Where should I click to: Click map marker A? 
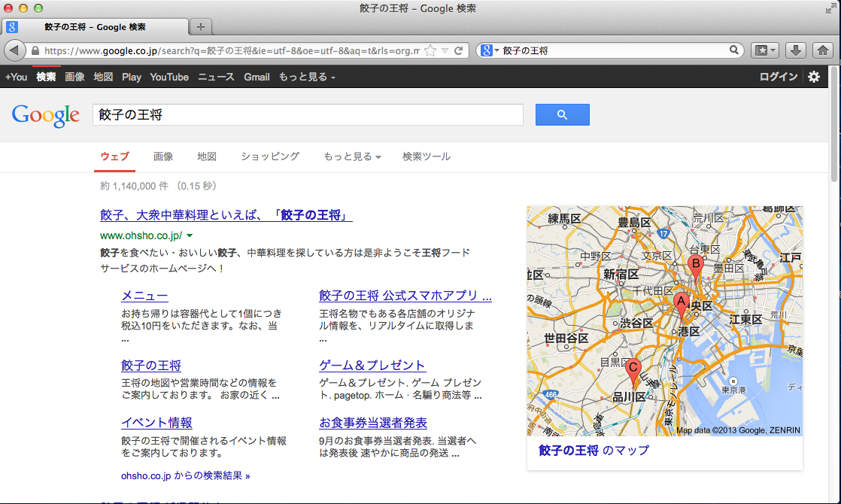682,303
